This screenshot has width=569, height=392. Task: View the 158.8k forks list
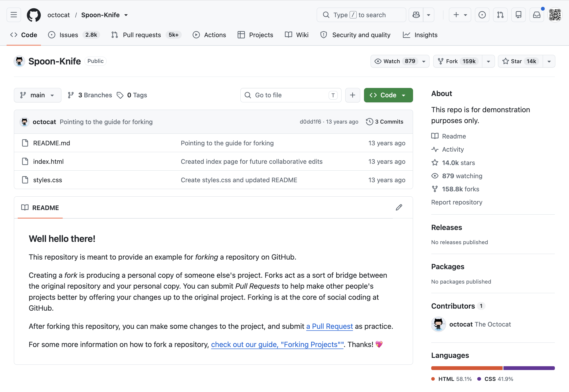point(456,189)
